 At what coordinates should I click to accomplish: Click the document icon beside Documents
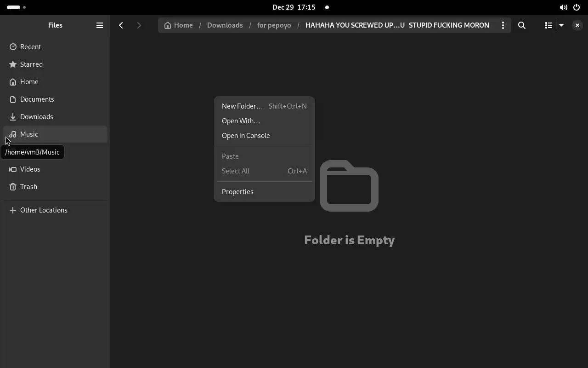click(x=13, y=99)
